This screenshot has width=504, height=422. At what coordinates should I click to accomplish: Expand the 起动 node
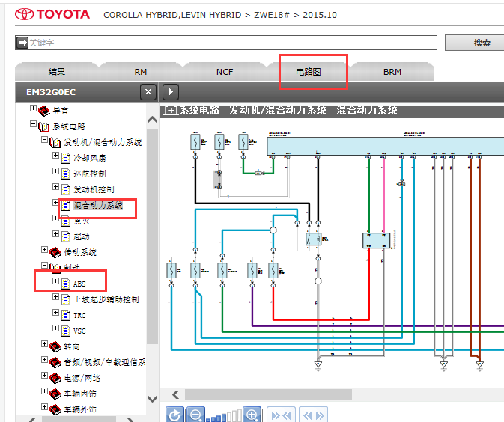(x=55, y=233)
